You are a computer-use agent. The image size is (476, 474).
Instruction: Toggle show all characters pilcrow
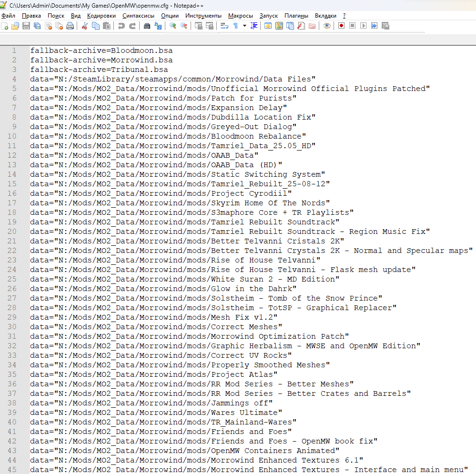(235, 26)
